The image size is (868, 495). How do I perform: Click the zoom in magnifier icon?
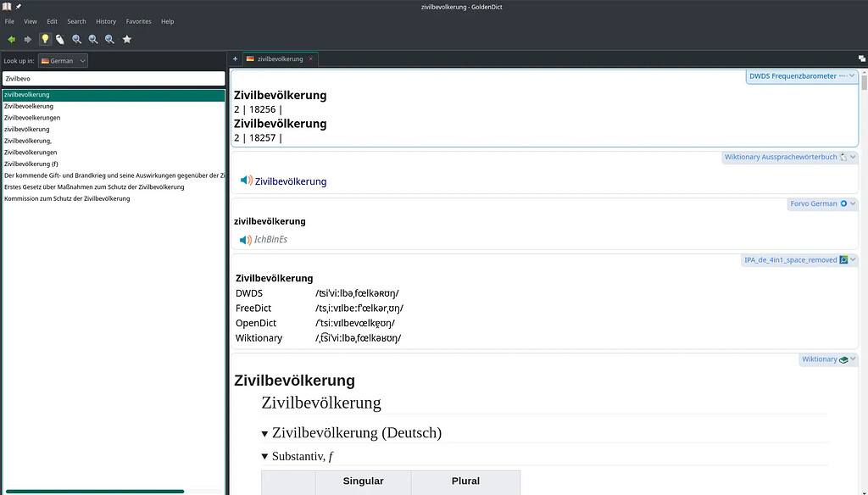[76, 39]
